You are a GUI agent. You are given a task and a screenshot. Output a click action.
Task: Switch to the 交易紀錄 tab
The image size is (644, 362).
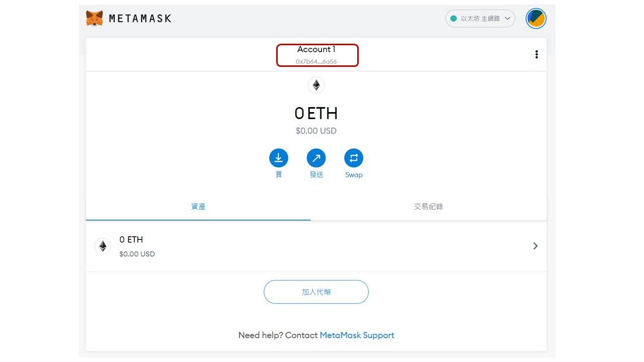click(428, 207)
